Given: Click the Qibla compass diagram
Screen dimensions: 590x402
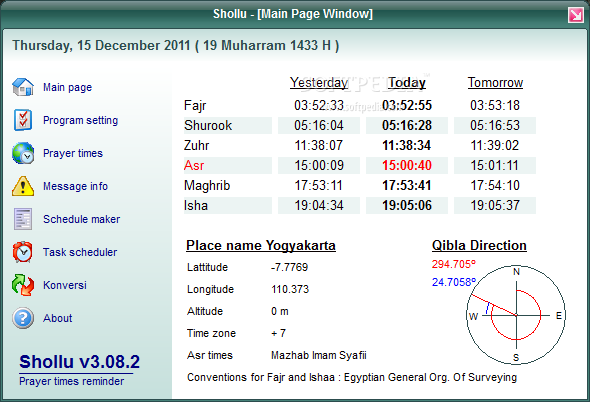Looking at the screenshot, I should click(516, 315).
